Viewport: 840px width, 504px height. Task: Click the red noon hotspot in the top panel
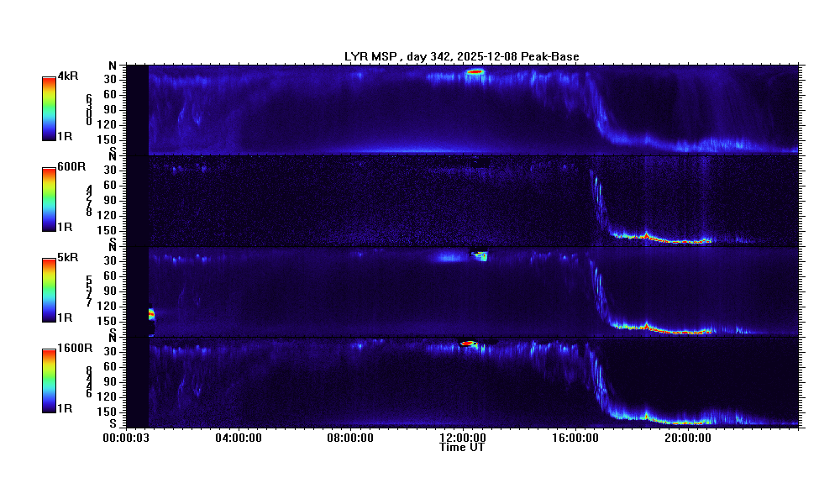click(475, 72)
